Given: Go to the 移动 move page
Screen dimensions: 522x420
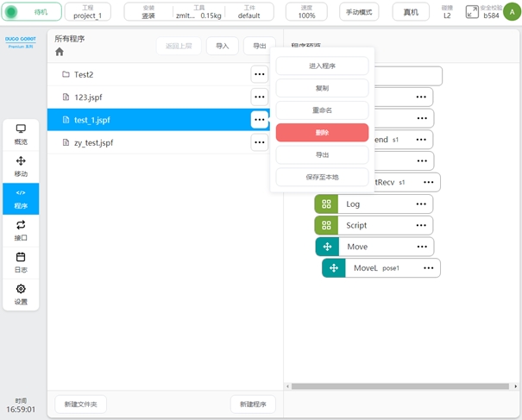Looking at the screenshot, I should (21, 166).
